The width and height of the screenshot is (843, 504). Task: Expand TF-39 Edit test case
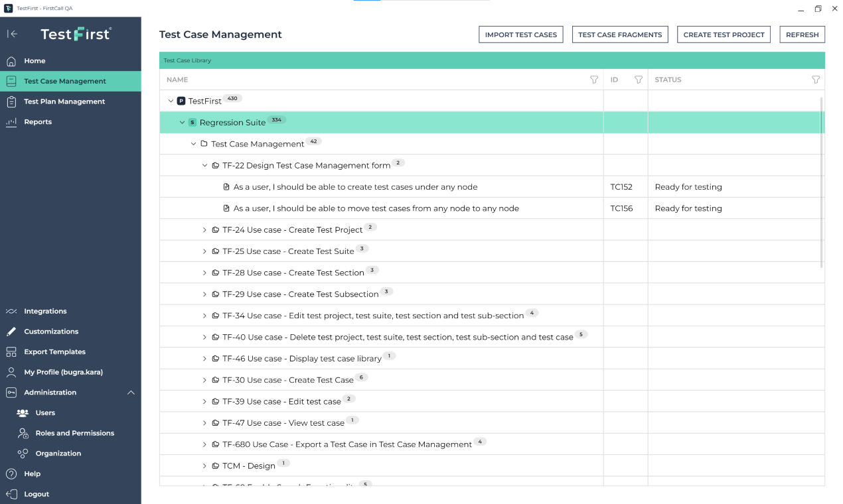(x=204, y=401)
